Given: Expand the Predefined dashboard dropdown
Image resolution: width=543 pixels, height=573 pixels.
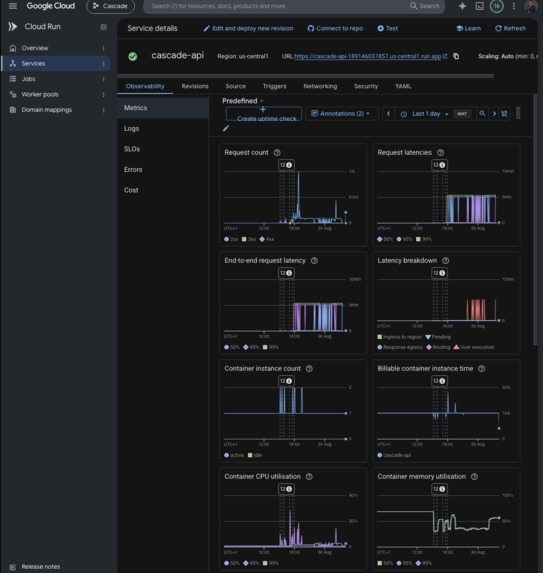Looking at the screenshot, I should (243, 101).
